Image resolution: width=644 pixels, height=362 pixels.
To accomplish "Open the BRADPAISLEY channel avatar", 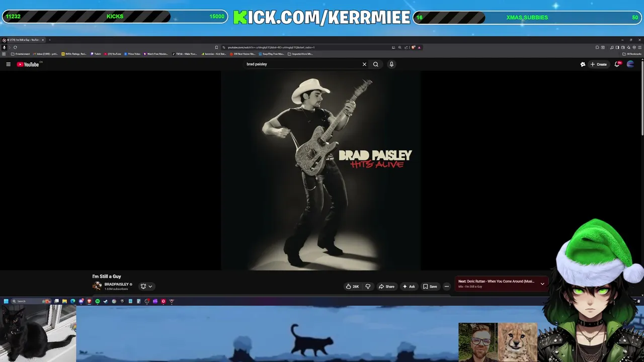I will 97,286.
